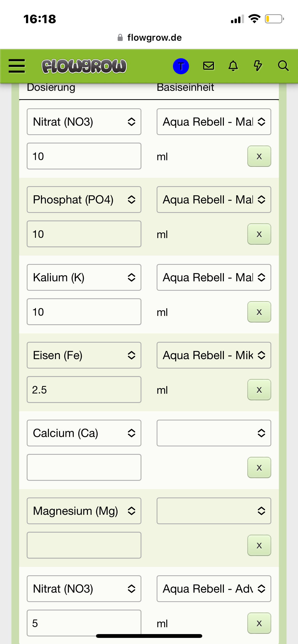
Task: Expand the Phosphat (PO4) nutrient dropdown
Action: (x=84, y=200)
